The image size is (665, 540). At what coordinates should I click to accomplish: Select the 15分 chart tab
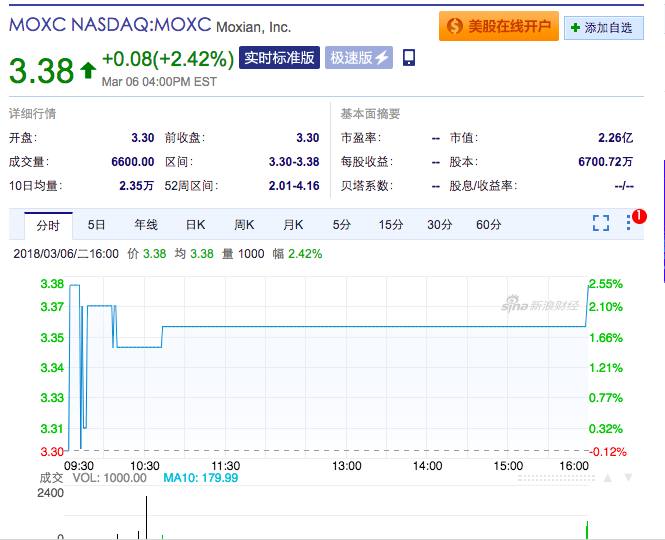coord(391,225)
